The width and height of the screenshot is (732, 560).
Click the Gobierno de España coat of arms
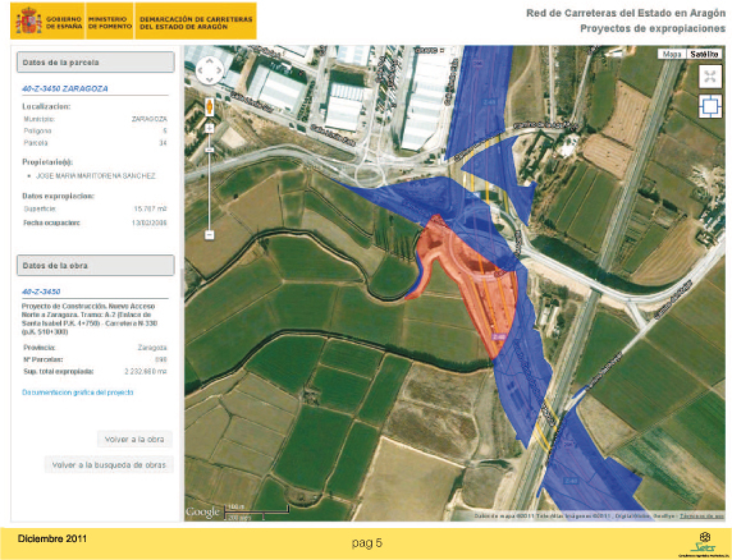click(29, 21)
